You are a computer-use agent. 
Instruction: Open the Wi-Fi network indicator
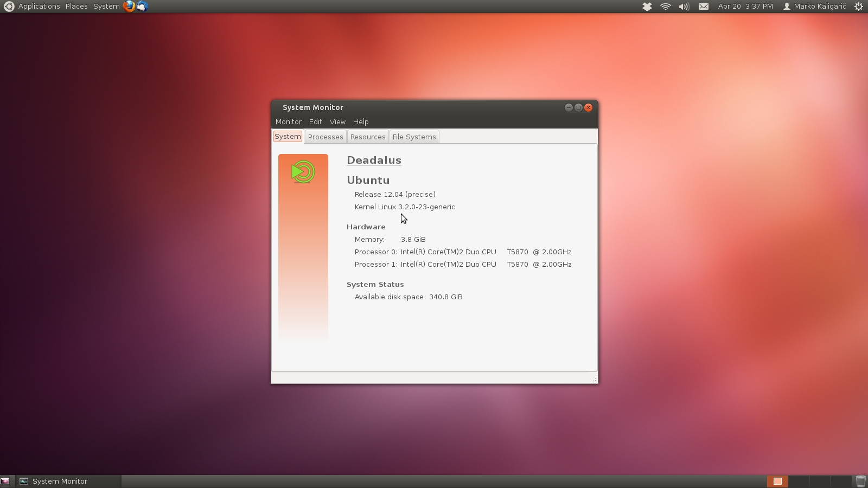point(666,7)
